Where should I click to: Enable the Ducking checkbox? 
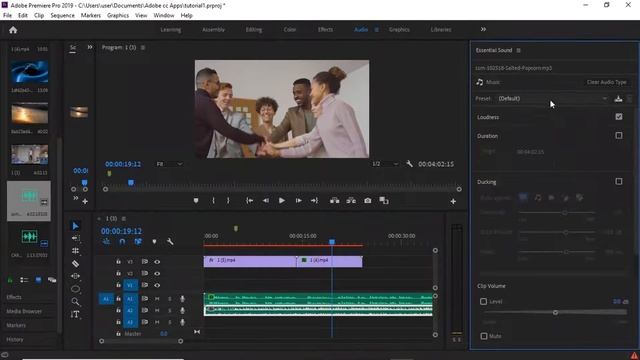click(619, 181)
